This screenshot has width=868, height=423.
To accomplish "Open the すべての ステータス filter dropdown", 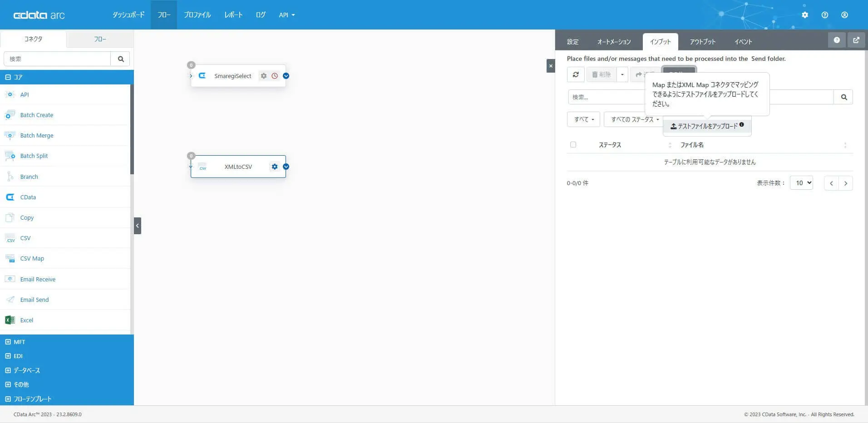I will 635,119.
